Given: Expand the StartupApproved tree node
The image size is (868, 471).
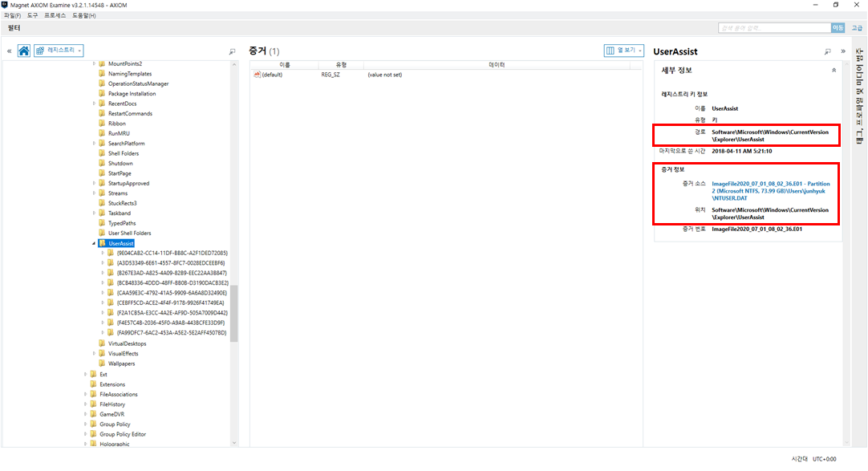Looking at the screenshot, I should (x=94, y=183).
